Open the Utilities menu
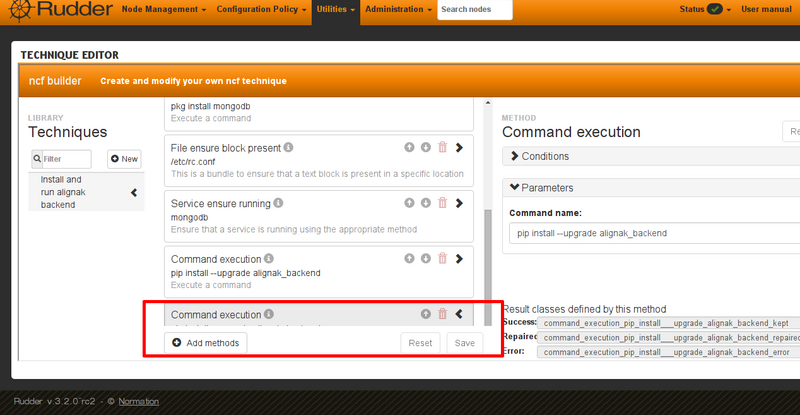The image size is (800, 415). coord(336,9)
